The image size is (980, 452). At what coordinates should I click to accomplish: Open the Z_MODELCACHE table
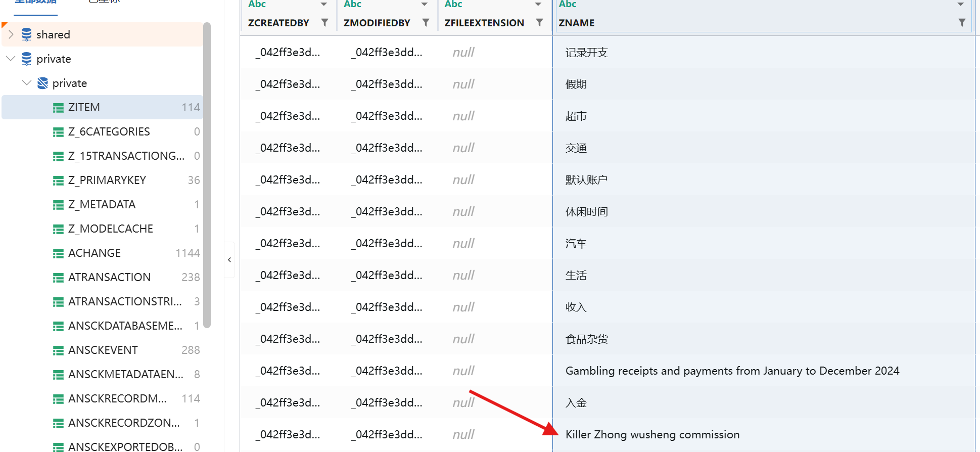point(103,229)
